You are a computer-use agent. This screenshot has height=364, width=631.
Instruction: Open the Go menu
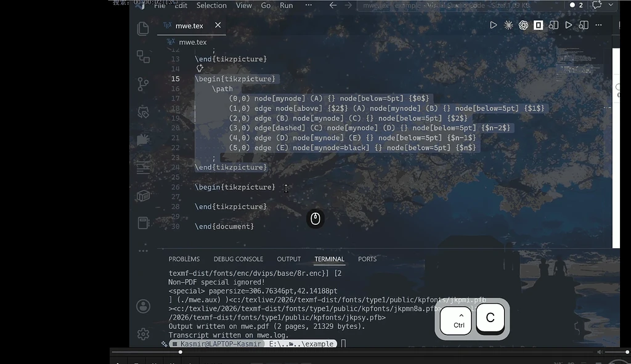pos(266,5)
